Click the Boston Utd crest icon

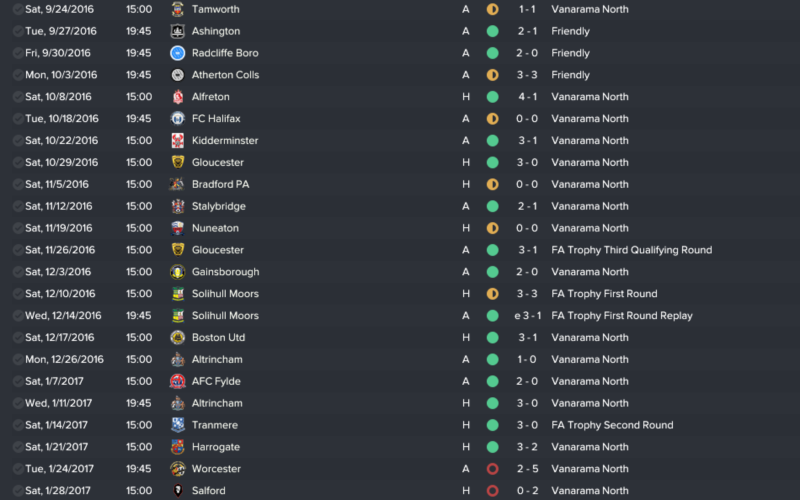coord(177,338)
